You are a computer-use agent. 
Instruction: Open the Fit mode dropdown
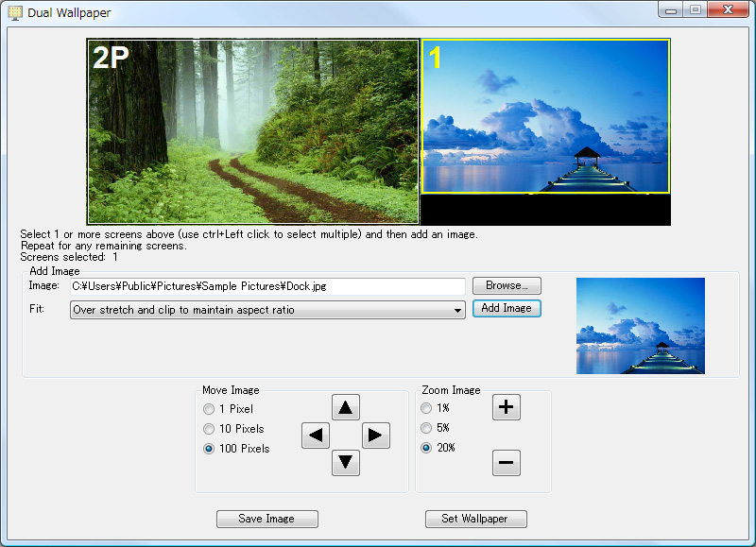pos(267,310)
